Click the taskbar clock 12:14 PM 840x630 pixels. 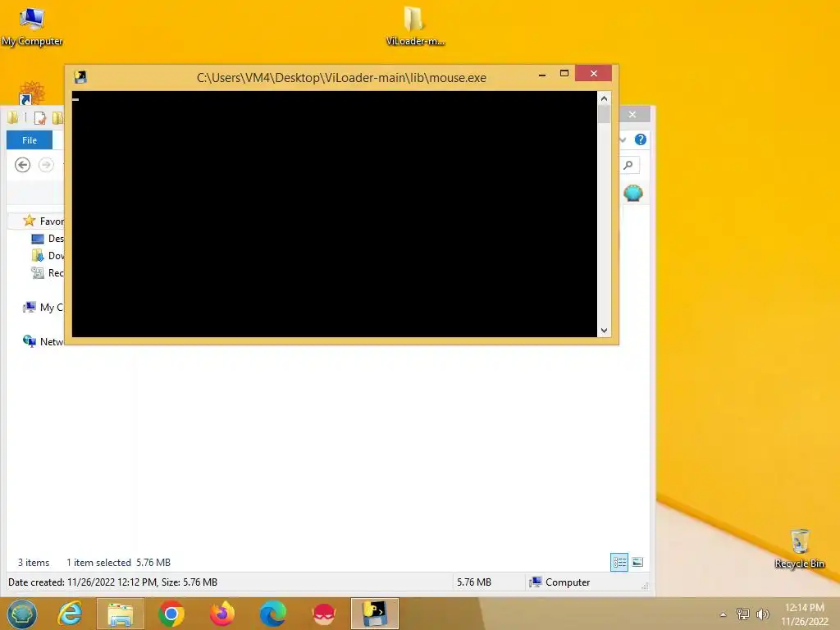click(x=804, y=608)
